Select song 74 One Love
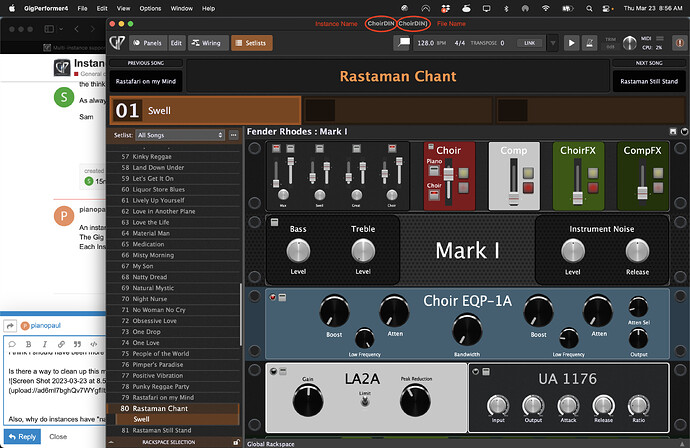 pos(174,343)
